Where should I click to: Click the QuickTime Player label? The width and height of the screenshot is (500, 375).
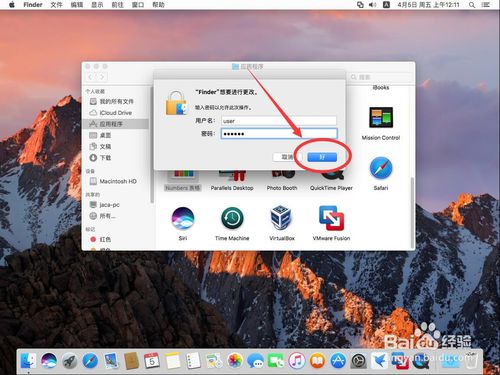[331, 188]
